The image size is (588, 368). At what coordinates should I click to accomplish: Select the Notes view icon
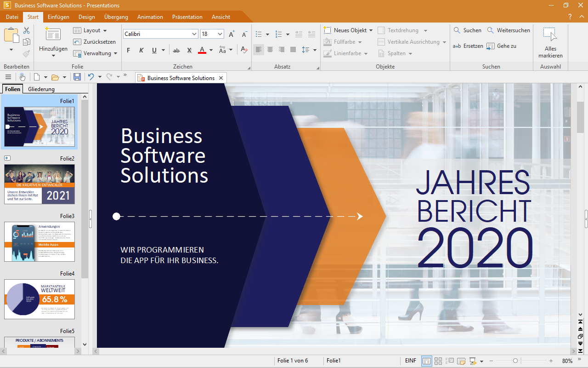(461, 361)
